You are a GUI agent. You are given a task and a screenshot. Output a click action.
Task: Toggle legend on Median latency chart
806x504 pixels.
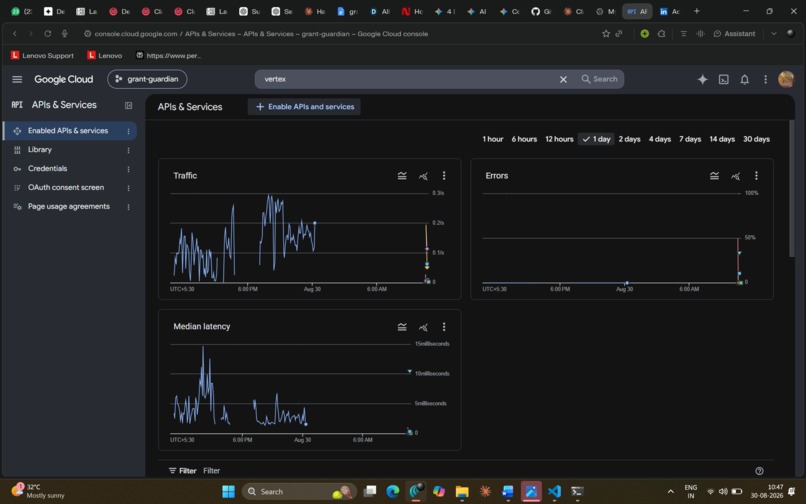(402, 327)
